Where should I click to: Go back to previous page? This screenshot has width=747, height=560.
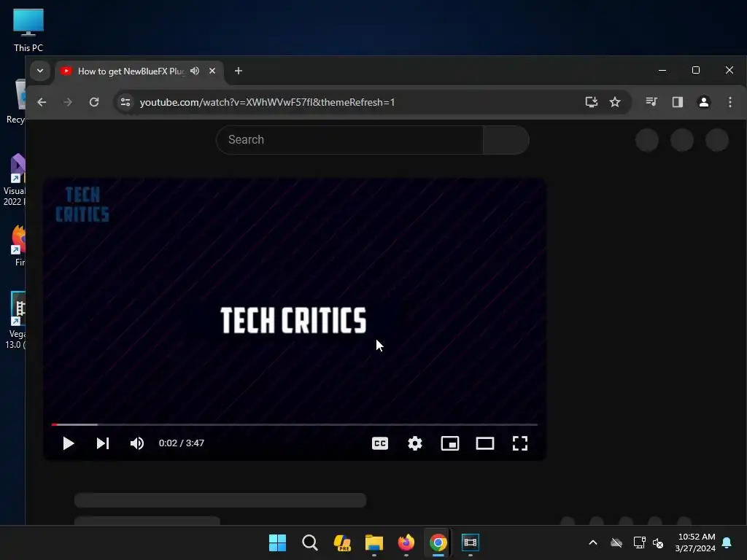click(42, 102)
